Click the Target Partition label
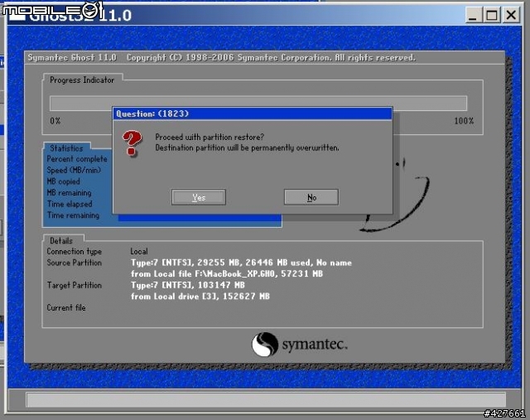This screenshot has height=420, width=530. (x=75, y=286)
